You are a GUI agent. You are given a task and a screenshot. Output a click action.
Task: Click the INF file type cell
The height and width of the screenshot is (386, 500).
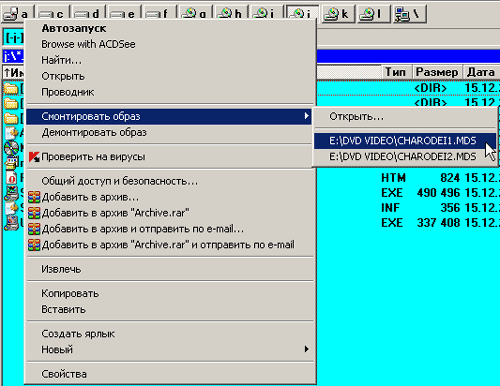click(390, 208)
